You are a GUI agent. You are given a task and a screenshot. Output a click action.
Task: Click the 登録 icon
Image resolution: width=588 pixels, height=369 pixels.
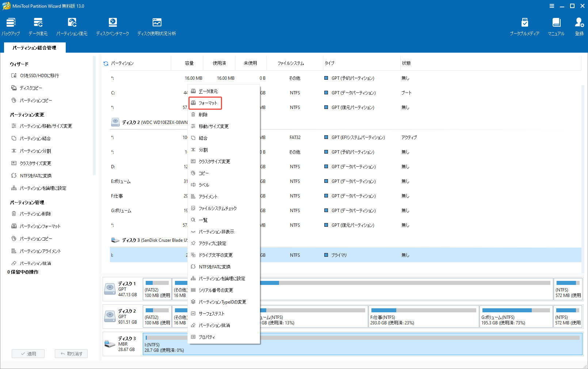pyautogui.click(x=579, y=26)
